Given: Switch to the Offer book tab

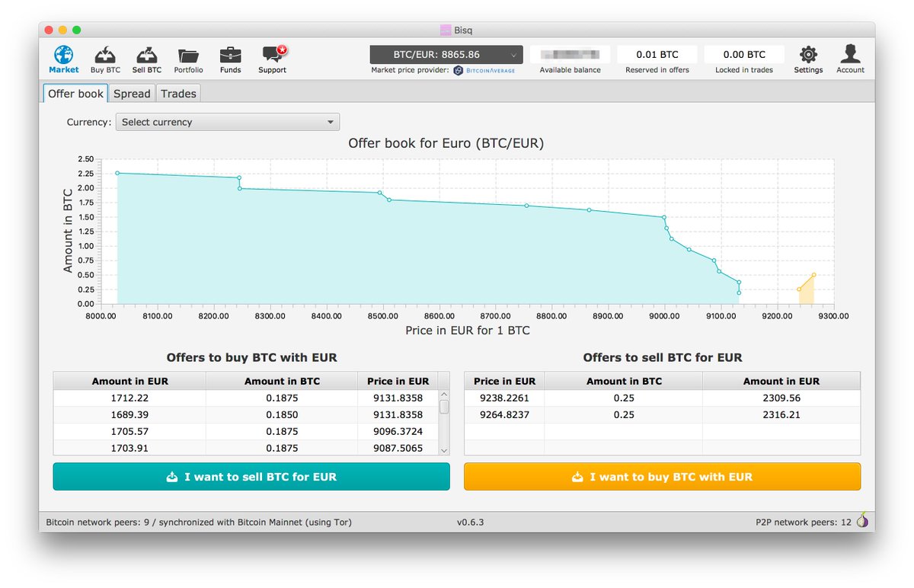Looking at the screenshot, I should [x=75, y=94].
